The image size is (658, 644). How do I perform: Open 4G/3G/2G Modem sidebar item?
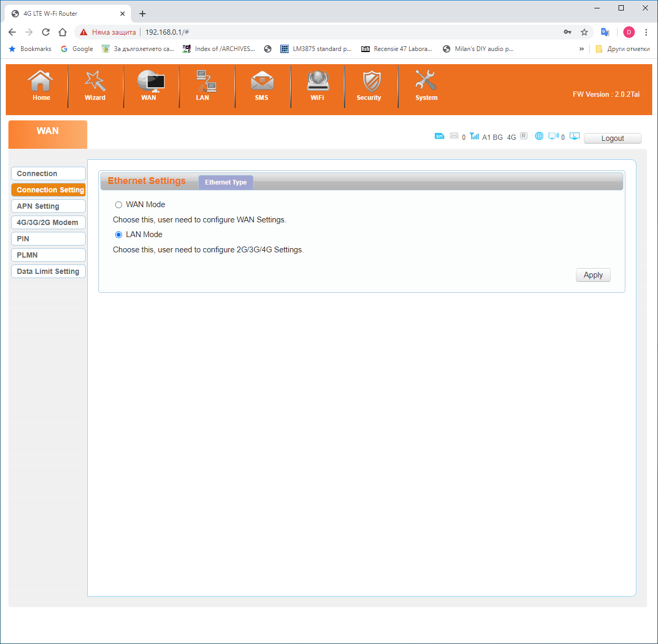click(48, 222)
